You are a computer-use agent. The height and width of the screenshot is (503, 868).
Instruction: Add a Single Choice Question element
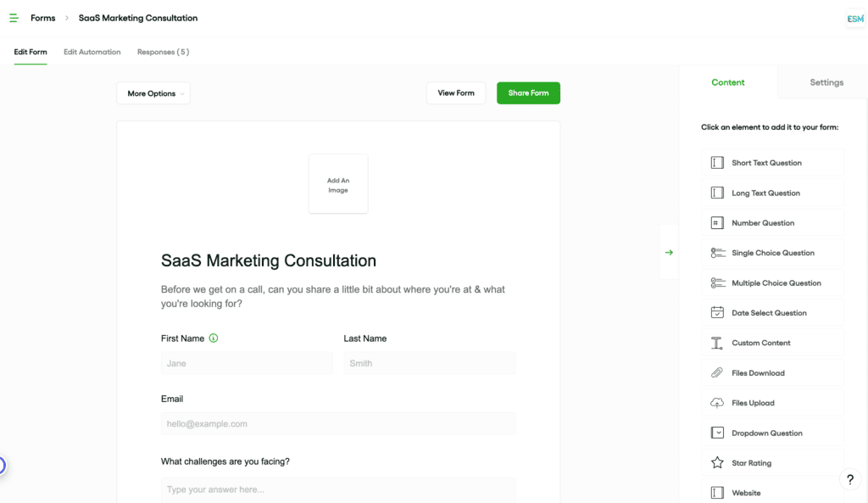pos(772,253)
